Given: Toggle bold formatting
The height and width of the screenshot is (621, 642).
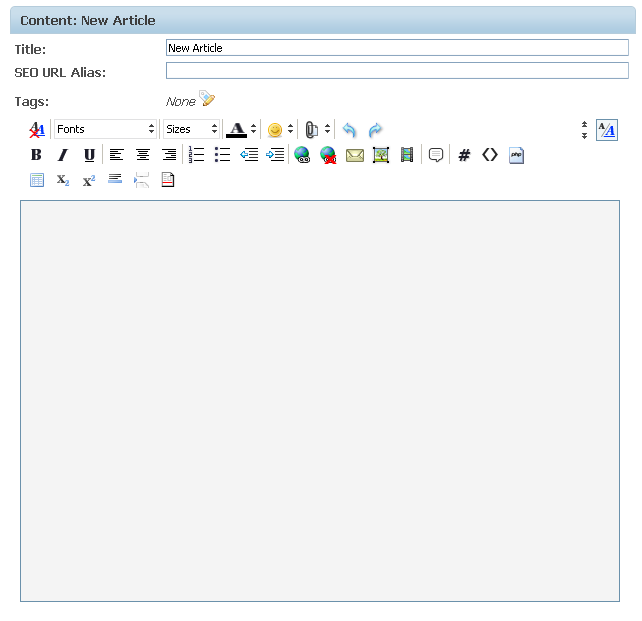Looking at the screenshot, I should [x=36, y=155].
